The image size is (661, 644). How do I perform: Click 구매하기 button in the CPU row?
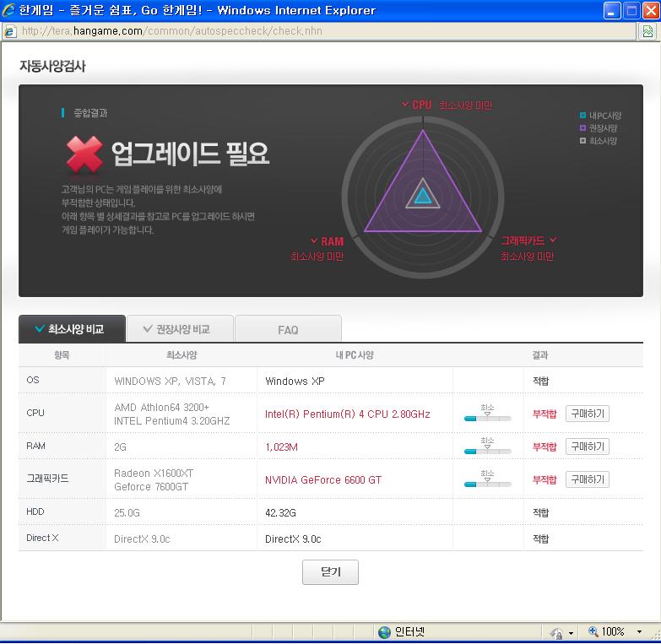(x=588, y=414)
